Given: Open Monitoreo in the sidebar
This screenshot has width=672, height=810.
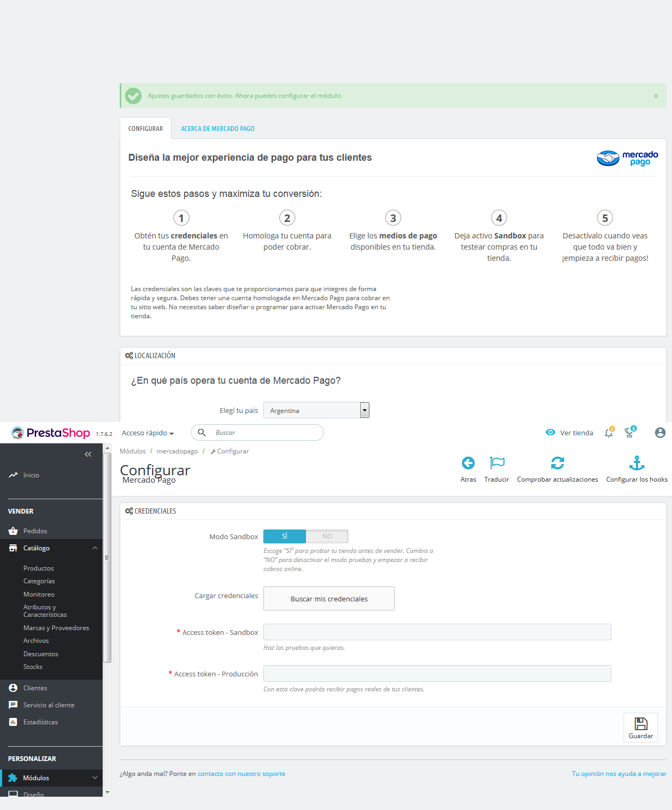Looking at the screenshot, I should tap(39, 594).
